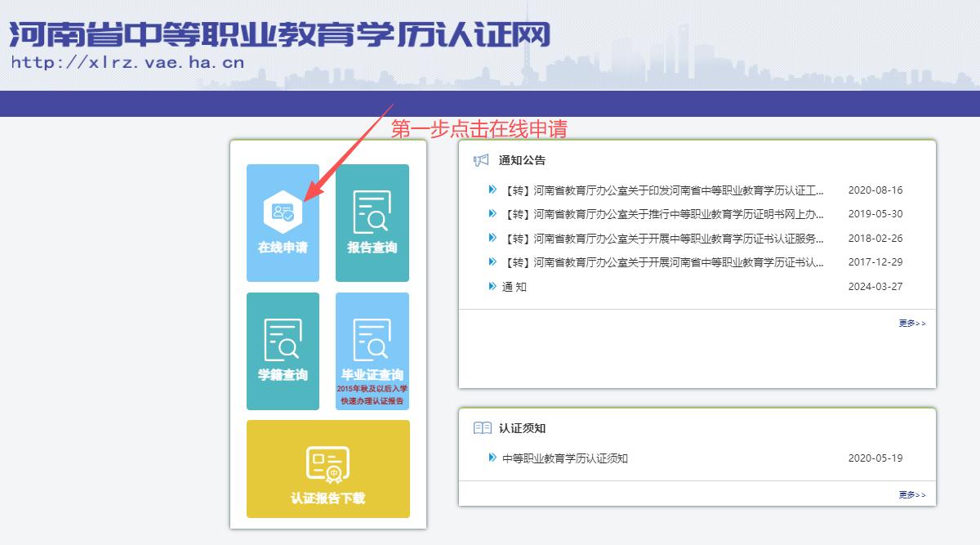The width and height of the screenshot is (980, 545).
Task: Click the http://xlrz.vae.ha.cn address text
Action: pyautogui.click(x=127, y=63)
